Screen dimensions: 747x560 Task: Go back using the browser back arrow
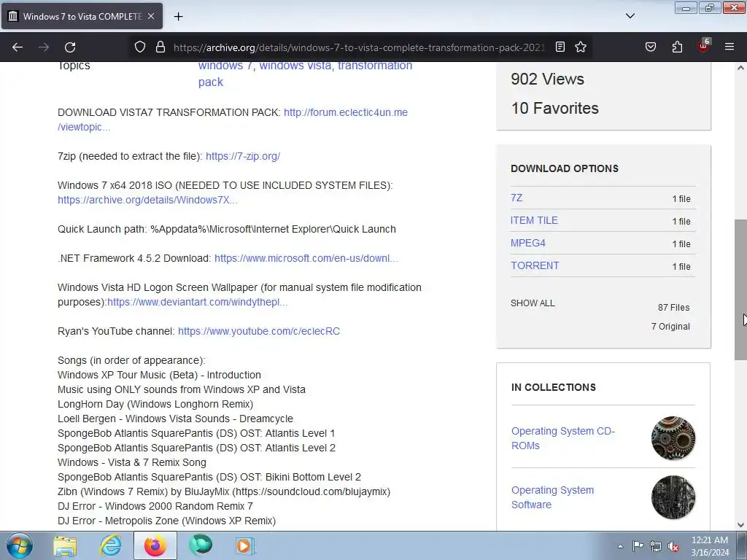tap(18, 47)
